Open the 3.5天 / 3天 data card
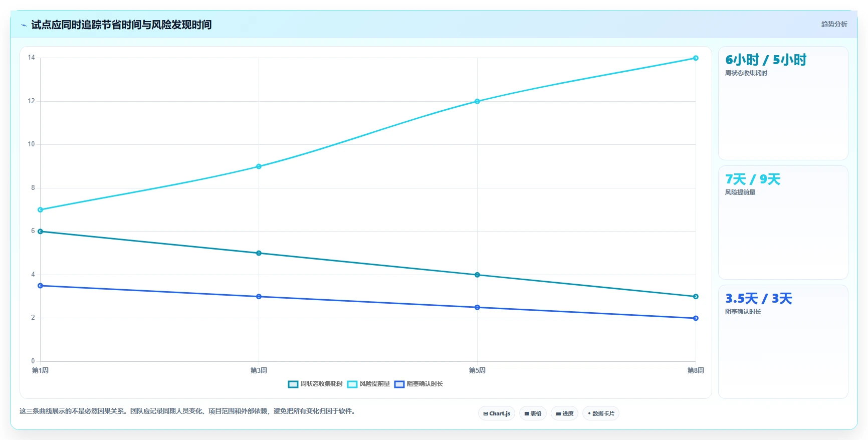Image resolution: width=868 pixels, height=440 pixels. tap(783, 342)
